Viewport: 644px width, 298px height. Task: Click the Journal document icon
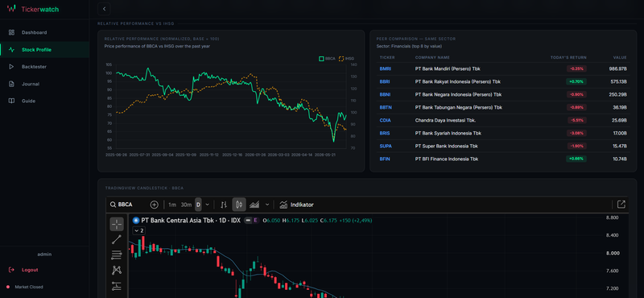11,84
